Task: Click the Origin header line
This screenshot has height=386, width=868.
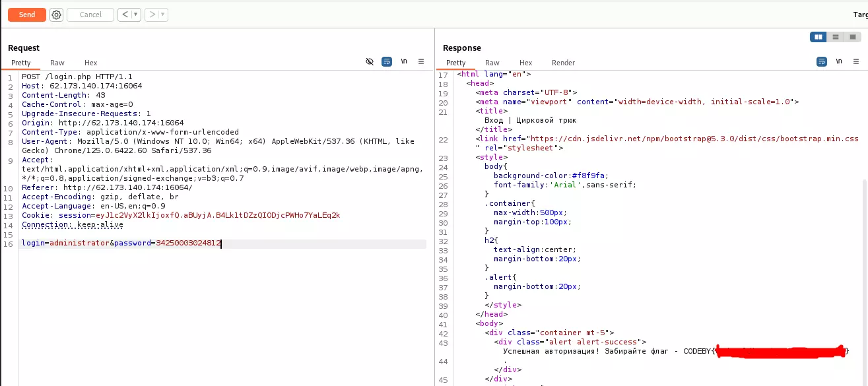Action: [103, 123]
